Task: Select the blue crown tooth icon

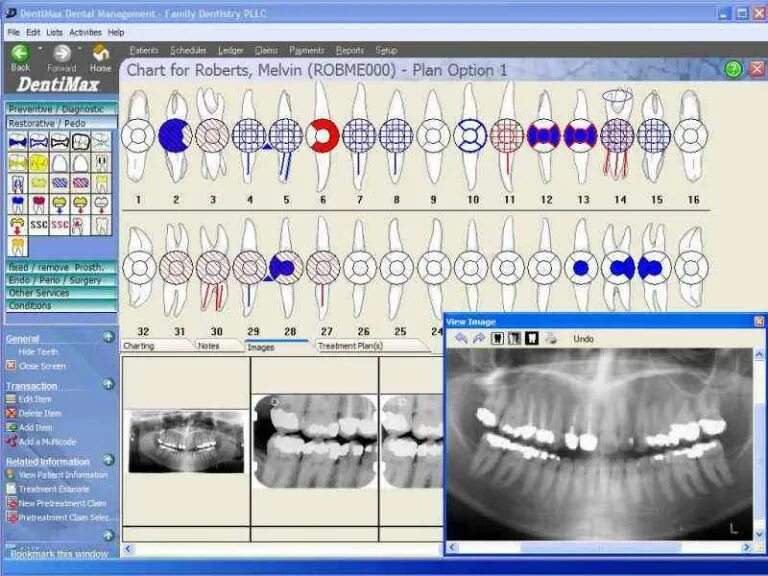Action: pos(18,204)
